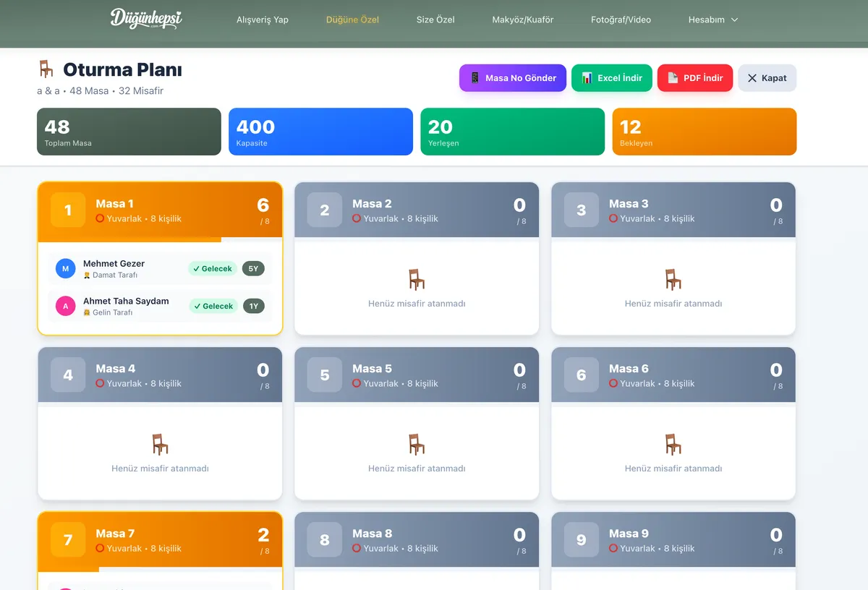Click the empty chair icon in Masa 5
The height and width of the screenshot is (590, 868).
pos(417,445)
